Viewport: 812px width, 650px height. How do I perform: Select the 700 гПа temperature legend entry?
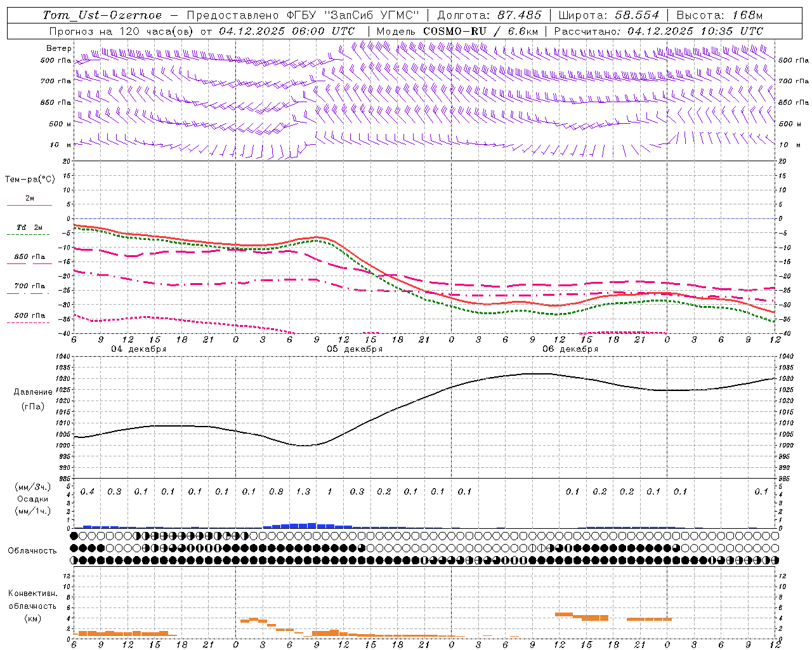tap(30, 286)
